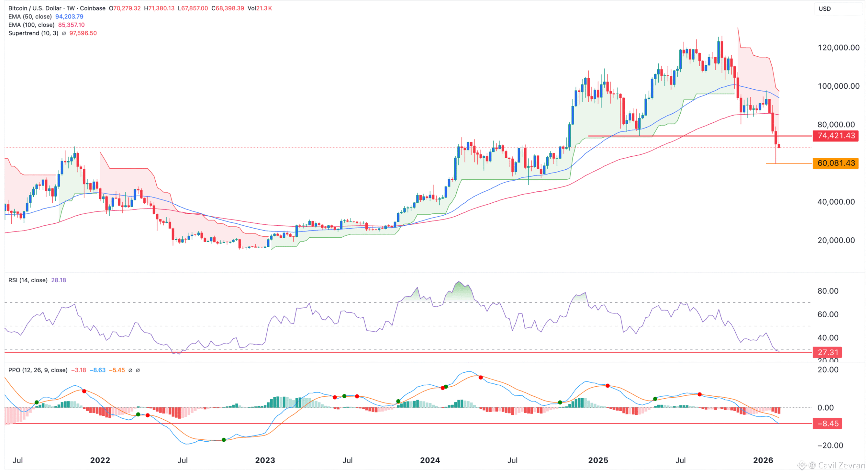The image size is (868, 474).
Task: Open the USD currency selector
Action: click(x=824, y=9)
